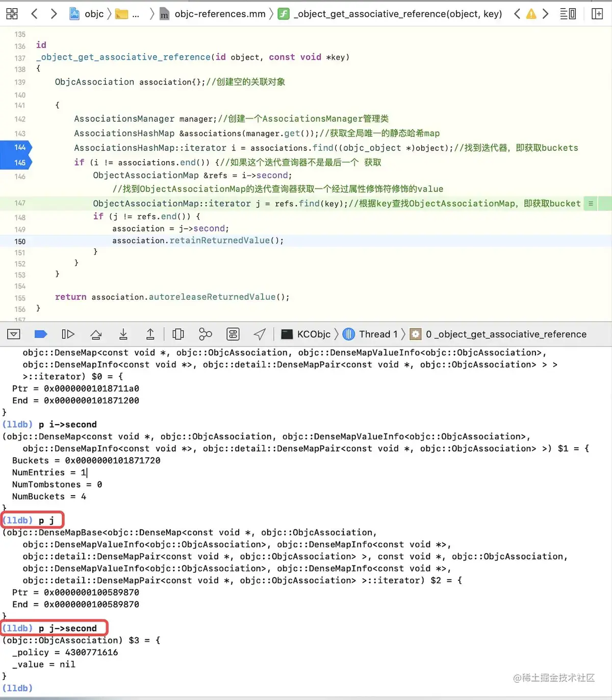
Task: Click the 'p j' console command
Action: (46, 520)
